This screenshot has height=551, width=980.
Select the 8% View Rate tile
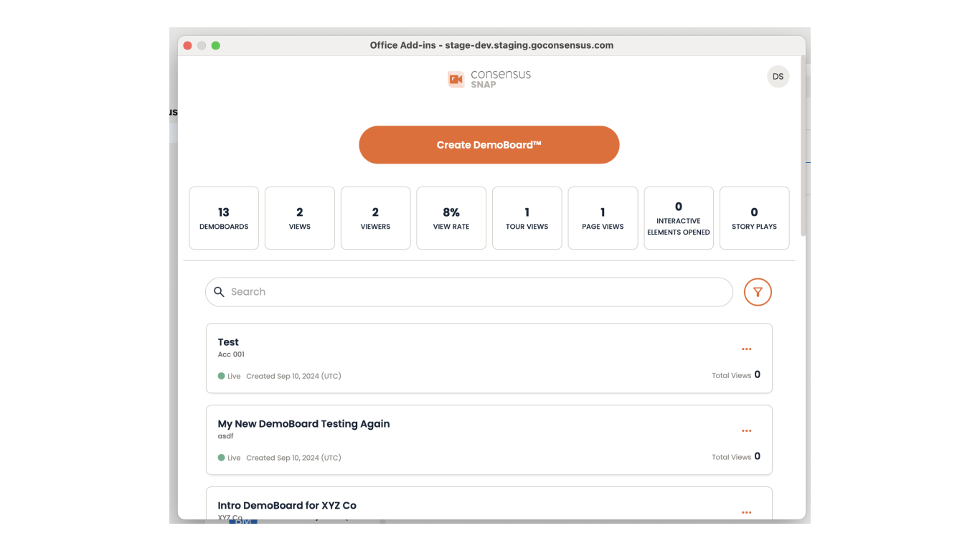[x=451, y=218]
